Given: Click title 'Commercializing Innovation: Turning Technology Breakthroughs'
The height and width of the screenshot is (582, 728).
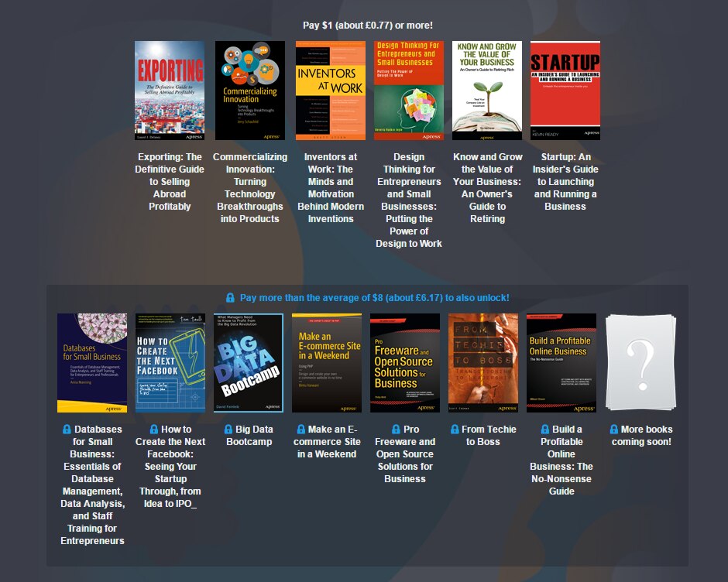Looking at the screenshot, I should click(x=250, y=187).
